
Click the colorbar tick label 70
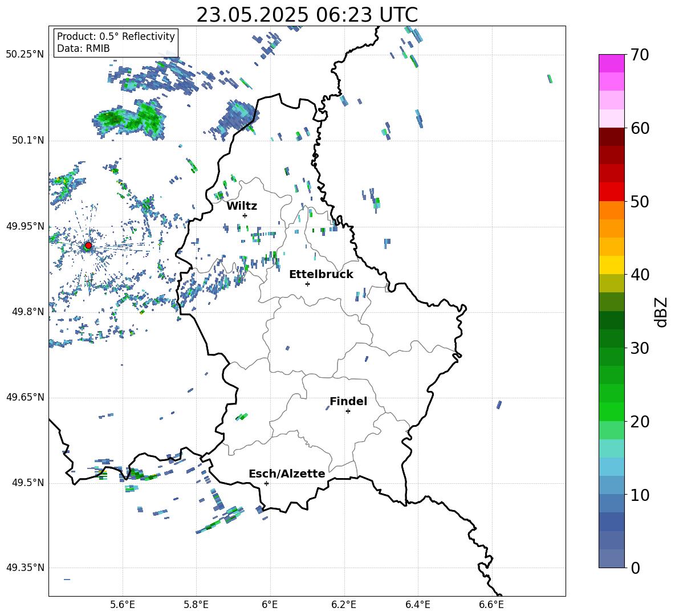pos(640,55)
